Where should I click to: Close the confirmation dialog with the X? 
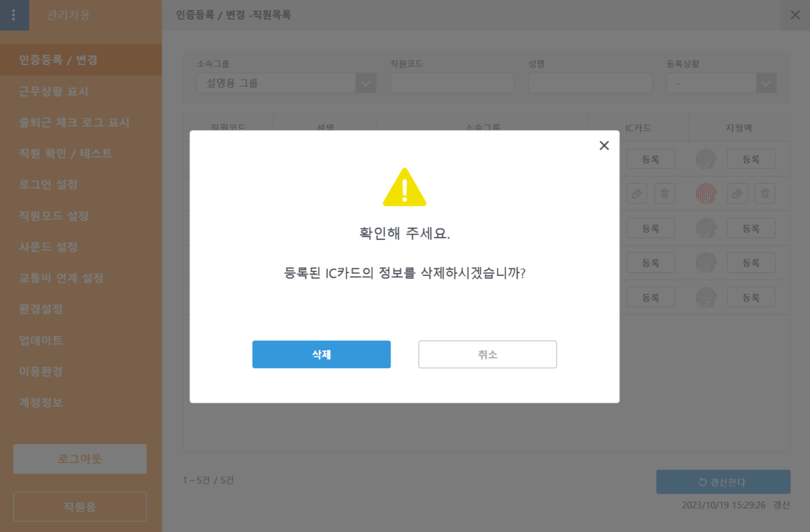604,145
